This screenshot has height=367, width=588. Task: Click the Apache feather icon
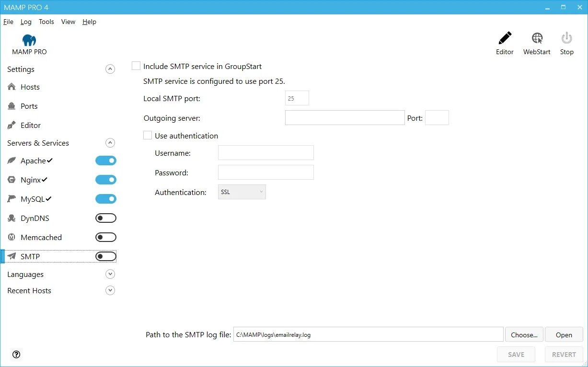click(x=12, y=161)
